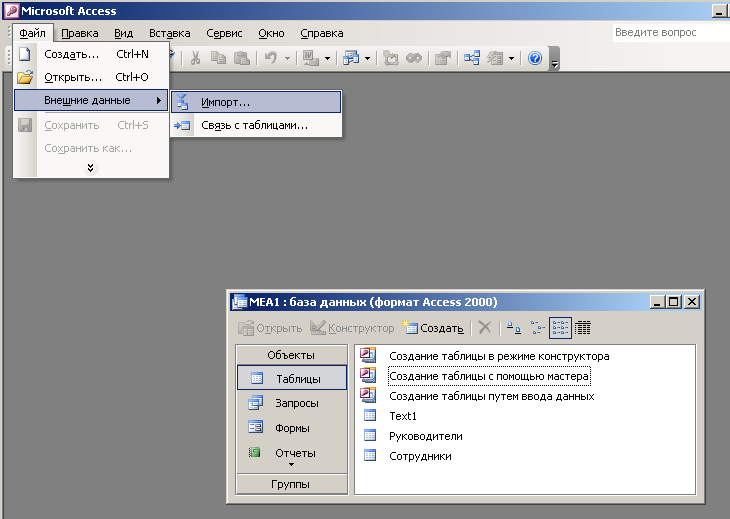Click the New Object icon in toolbar
730x519 pixels.
click(495, 58)
